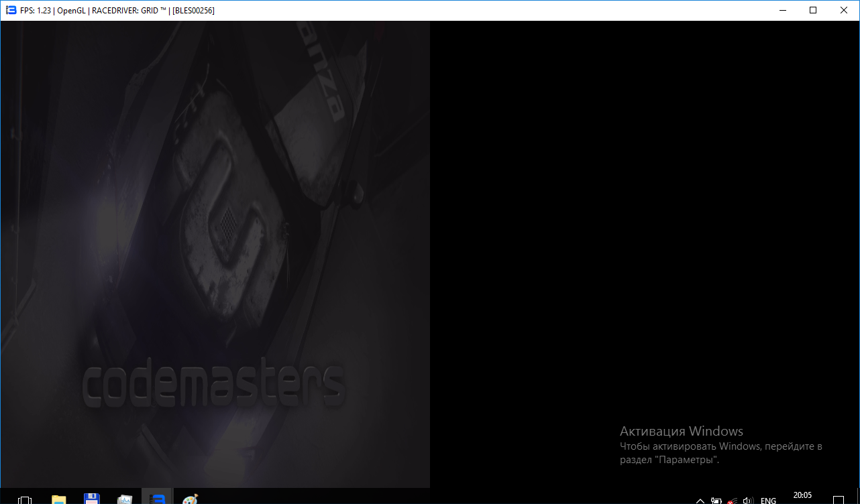The height and width of the screenshot is (504, 860).
Task: Check the battery power status icon
Action: 717,501
